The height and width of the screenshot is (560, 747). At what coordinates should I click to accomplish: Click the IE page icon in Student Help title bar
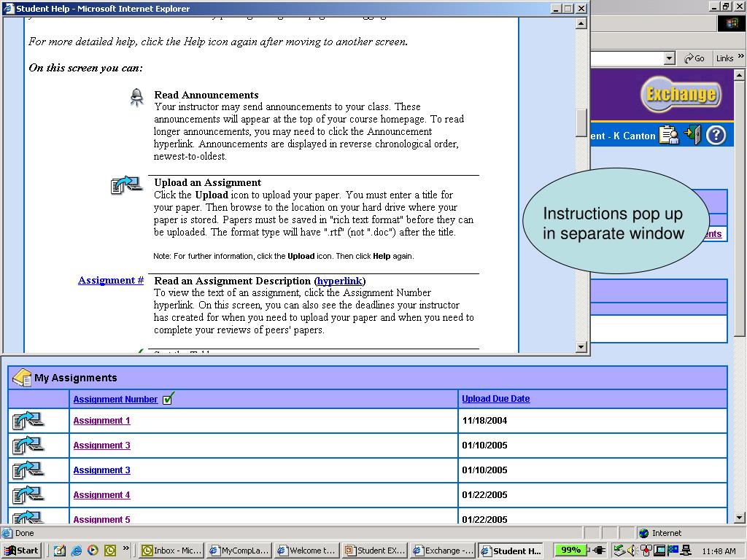tap(9, 9)
